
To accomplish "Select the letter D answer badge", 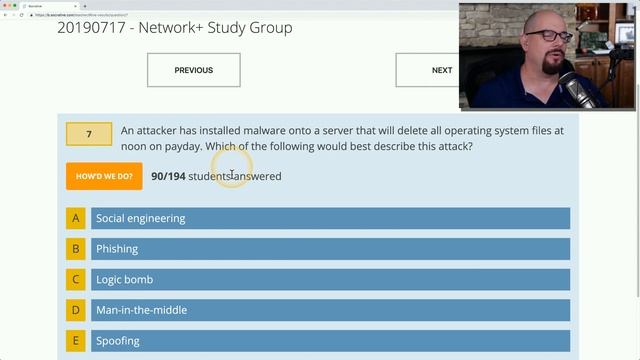I will pyautogui.click(x=76, y=310).
